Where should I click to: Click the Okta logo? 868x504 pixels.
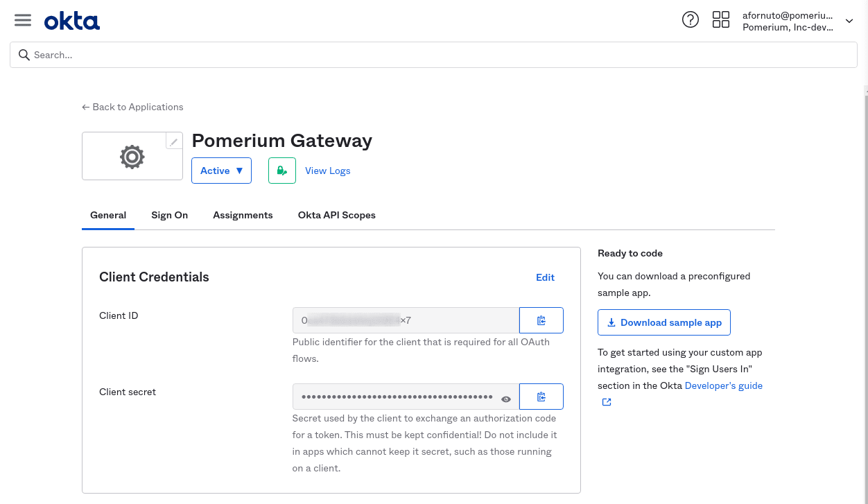(x=72, y=20)
